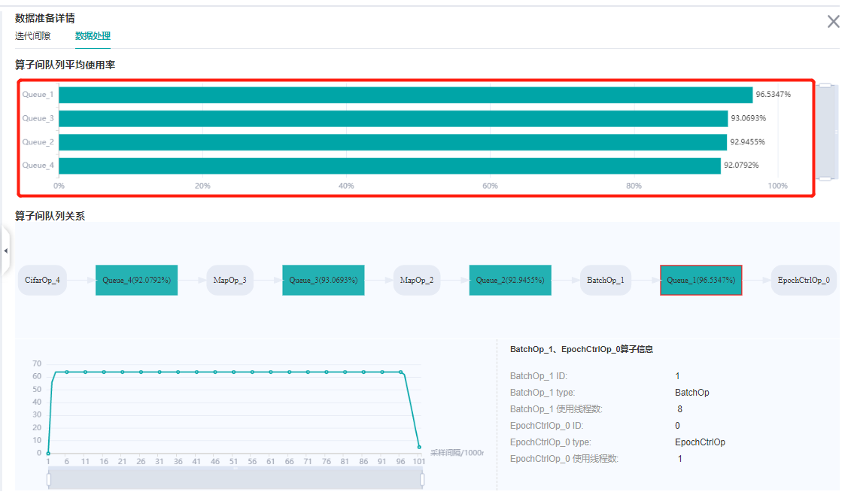Click the Queue_3 bar in usage chart

tap(393, 119)
